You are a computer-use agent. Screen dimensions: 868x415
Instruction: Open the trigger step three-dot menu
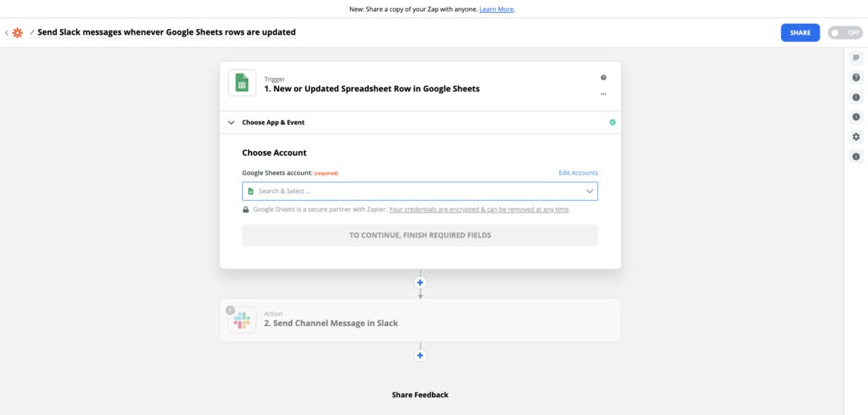[603, 94]
